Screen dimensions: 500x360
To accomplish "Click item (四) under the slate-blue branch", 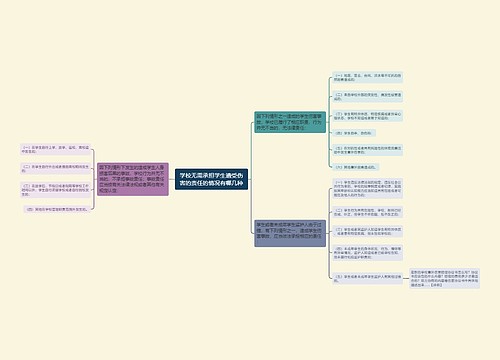I will point(368,253).
